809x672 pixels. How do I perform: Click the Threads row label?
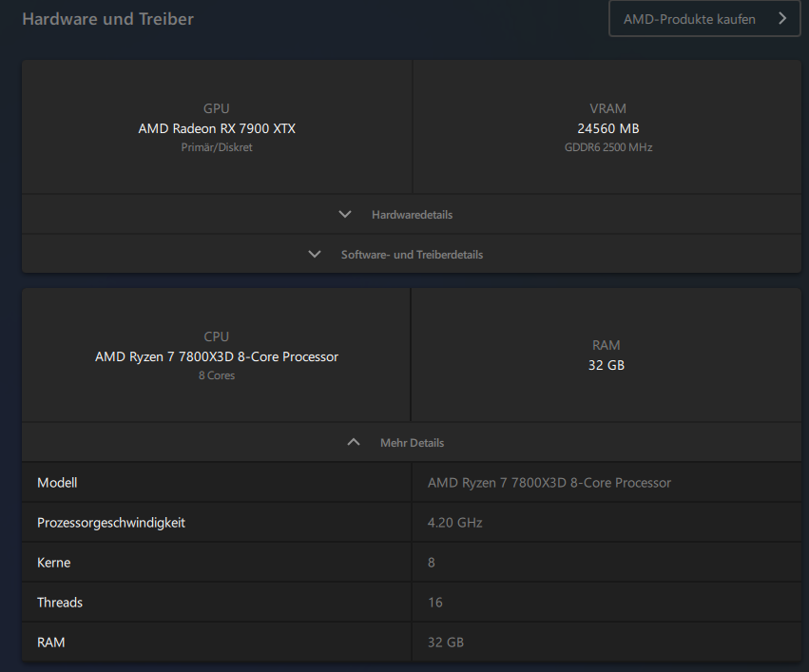pyautogui.click(x=60, y=603)
